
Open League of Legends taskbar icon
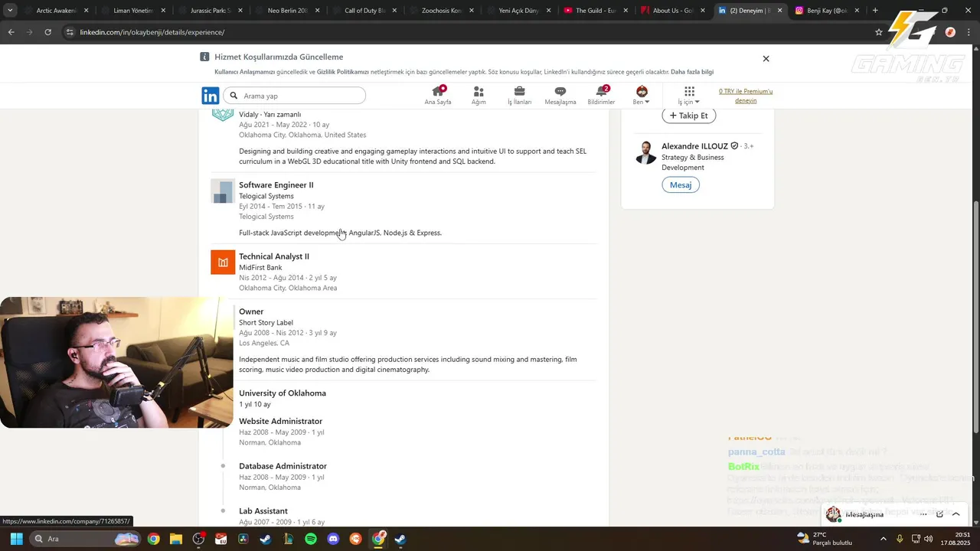point(289,539)
